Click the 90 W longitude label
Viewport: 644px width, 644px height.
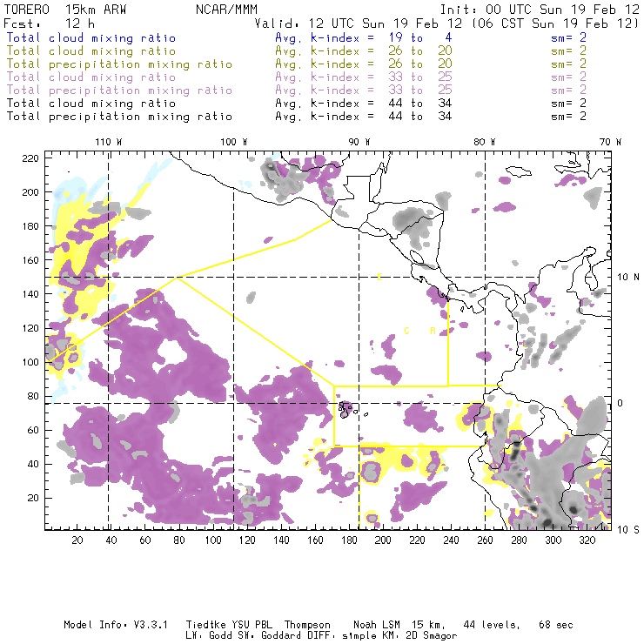[x=359, y=141]
